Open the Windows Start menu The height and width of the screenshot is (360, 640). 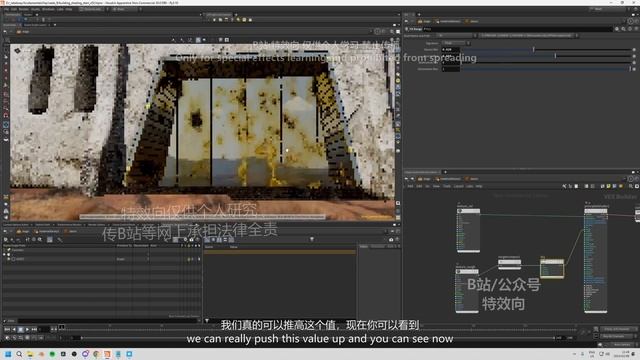[8, 354]
